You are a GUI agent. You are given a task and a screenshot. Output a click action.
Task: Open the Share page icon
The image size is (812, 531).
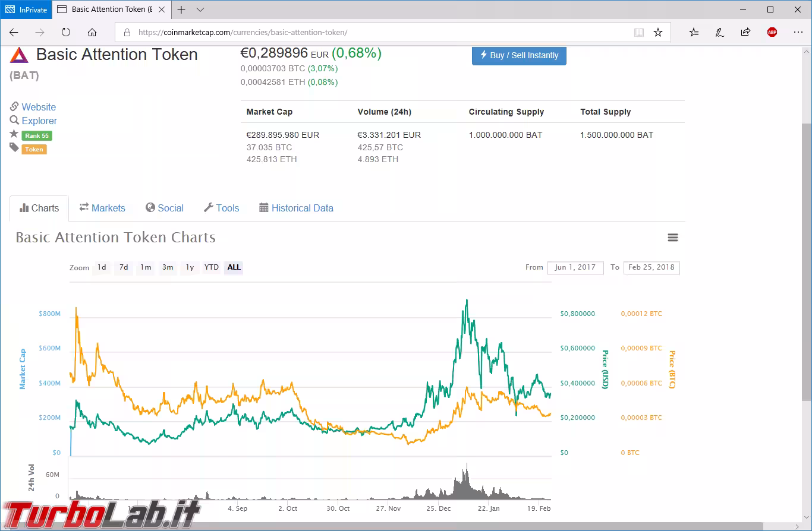tap(745, 33)
